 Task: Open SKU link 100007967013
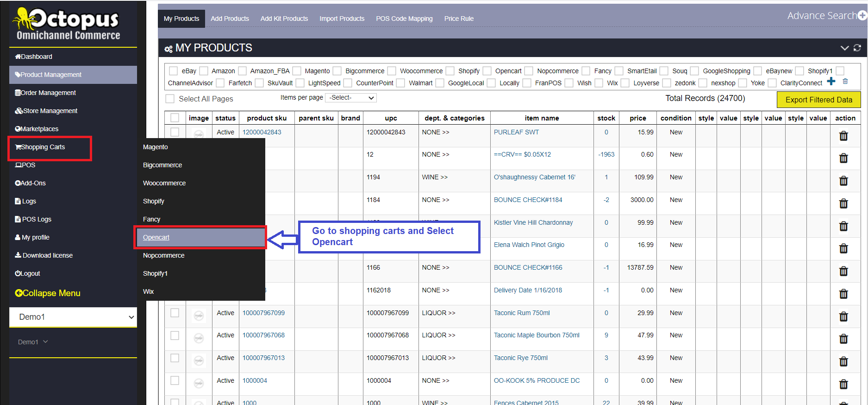tap(264, 358)
